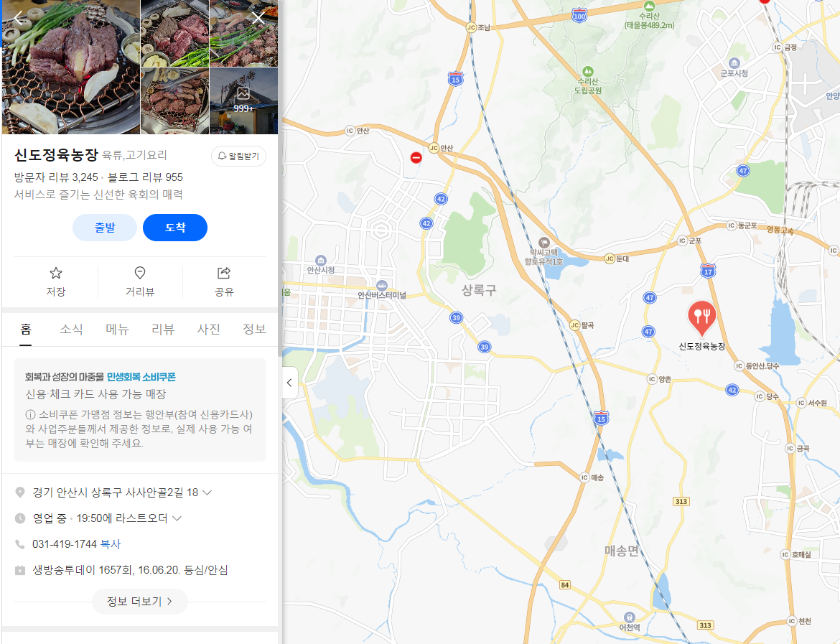Click the back arrow on the photo header
Image resolution: width=840 pixels, height=644 pixels.
pos(19,18)
